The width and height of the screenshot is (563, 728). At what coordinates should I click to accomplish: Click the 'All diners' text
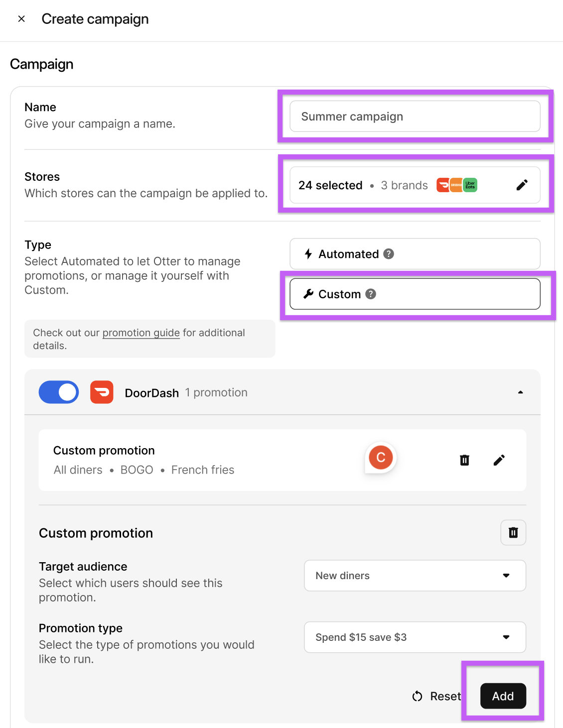78,470
